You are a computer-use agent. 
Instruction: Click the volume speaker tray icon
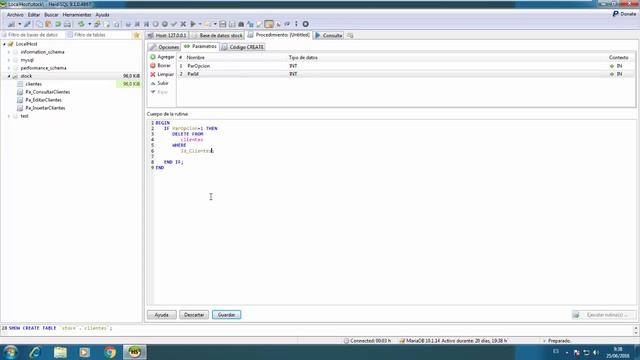pos(596,352)
